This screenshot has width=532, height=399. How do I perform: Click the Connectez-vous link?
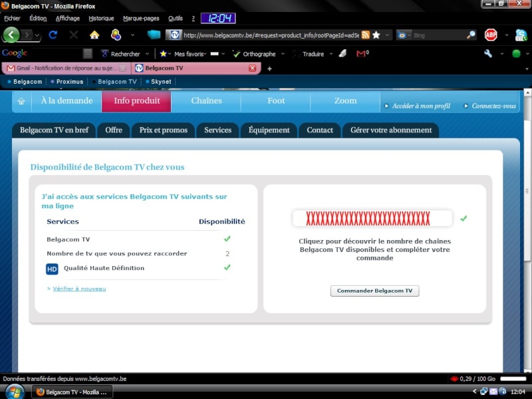tap(493, 106)
